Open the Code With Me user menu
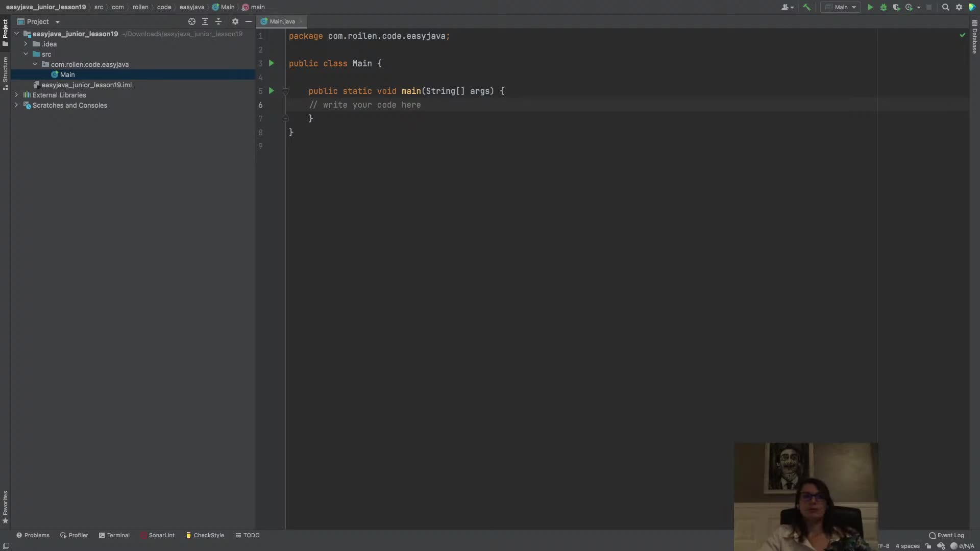 [x=788, y=7]
